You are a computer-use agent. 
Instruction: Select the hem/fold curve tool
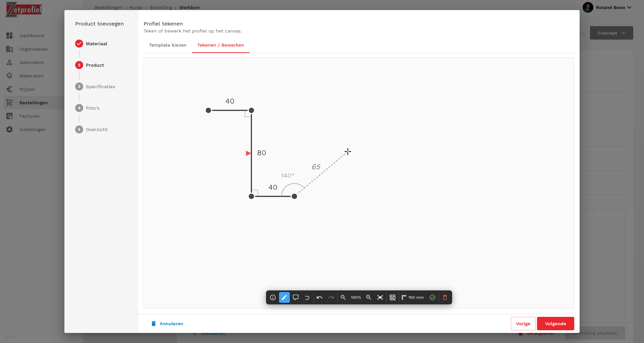307,297
